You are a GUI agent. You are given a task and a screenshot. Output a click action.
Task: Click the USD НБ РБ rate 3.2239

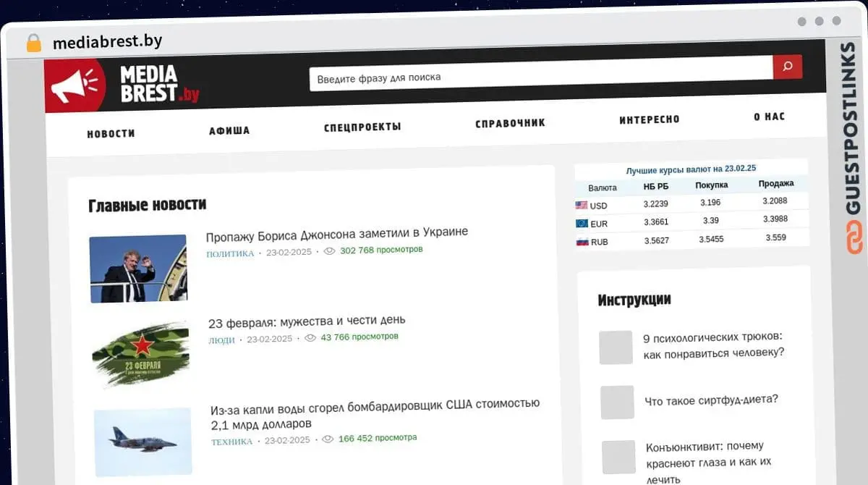[x=655, y=204]
